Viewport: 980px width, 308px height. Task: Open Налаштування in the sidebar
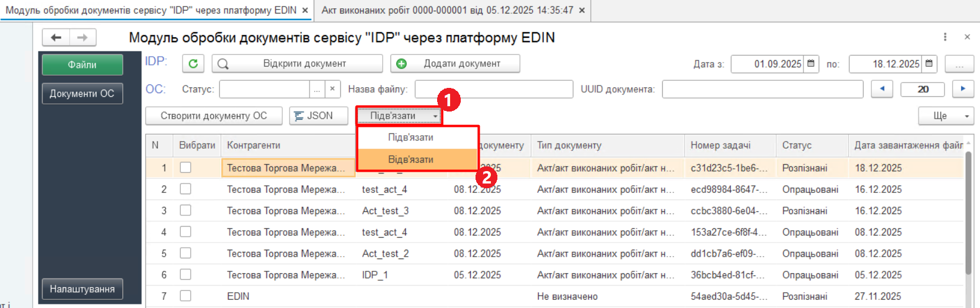click(82, 289)
